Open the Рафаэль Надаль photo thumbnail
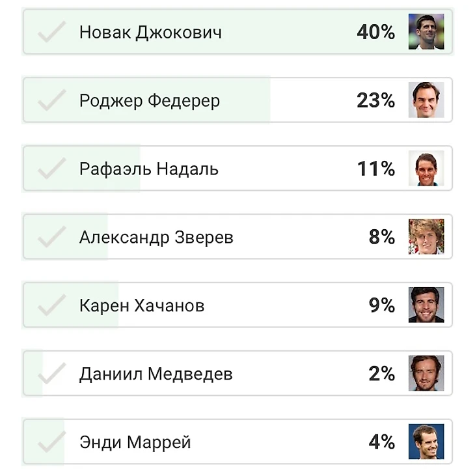The image size is (475, 476). (426, 168)
